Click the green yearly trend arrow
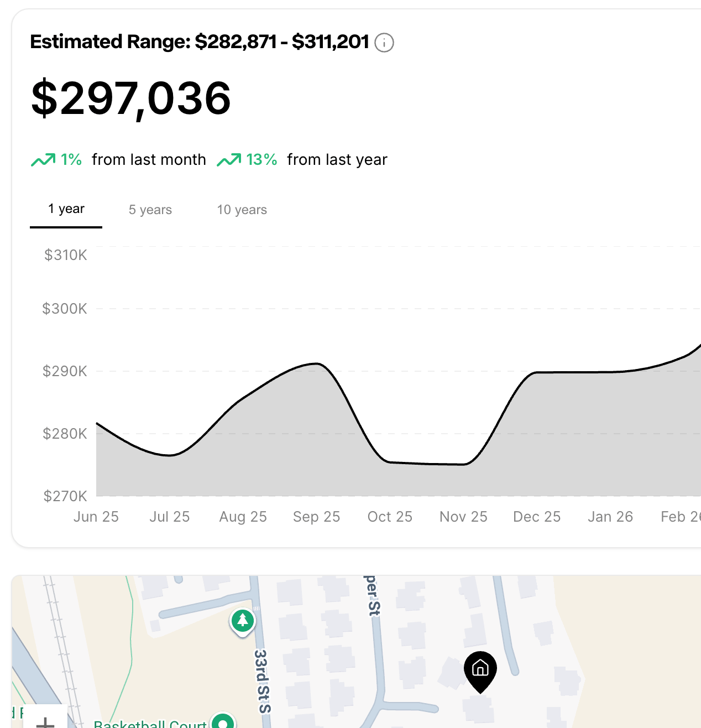Screen dimensions: 701x728 (229, 160)
